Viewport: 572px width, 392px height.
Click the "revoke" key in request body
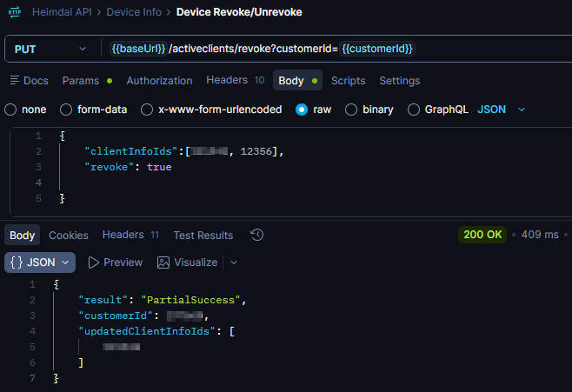point(109,167)
